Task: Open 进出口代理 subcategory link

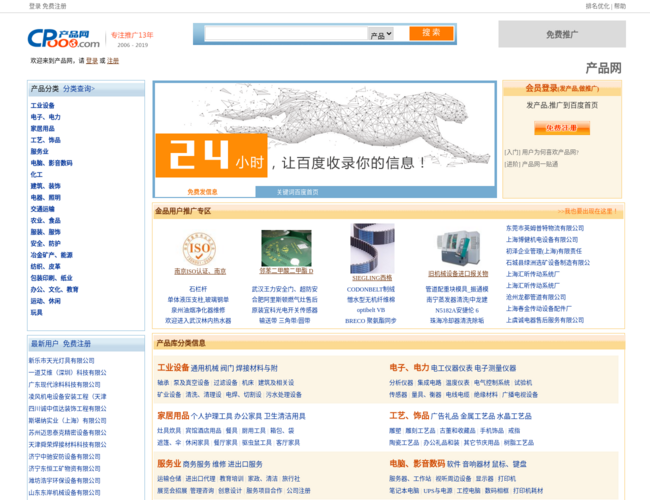Action: coord(200,479)
